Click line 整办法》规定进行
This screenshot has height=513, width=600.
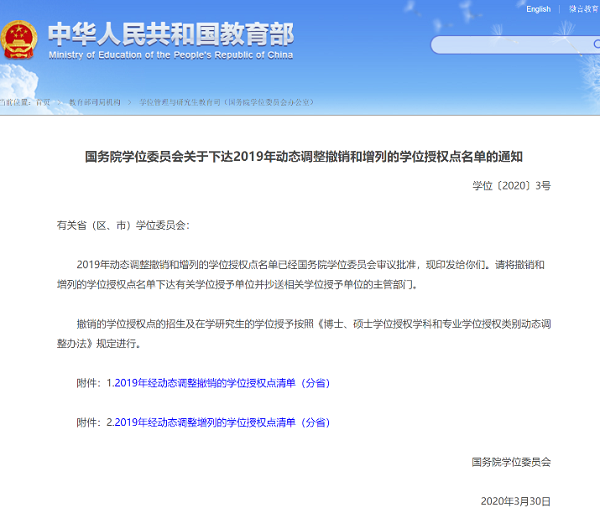click(98, 344)
